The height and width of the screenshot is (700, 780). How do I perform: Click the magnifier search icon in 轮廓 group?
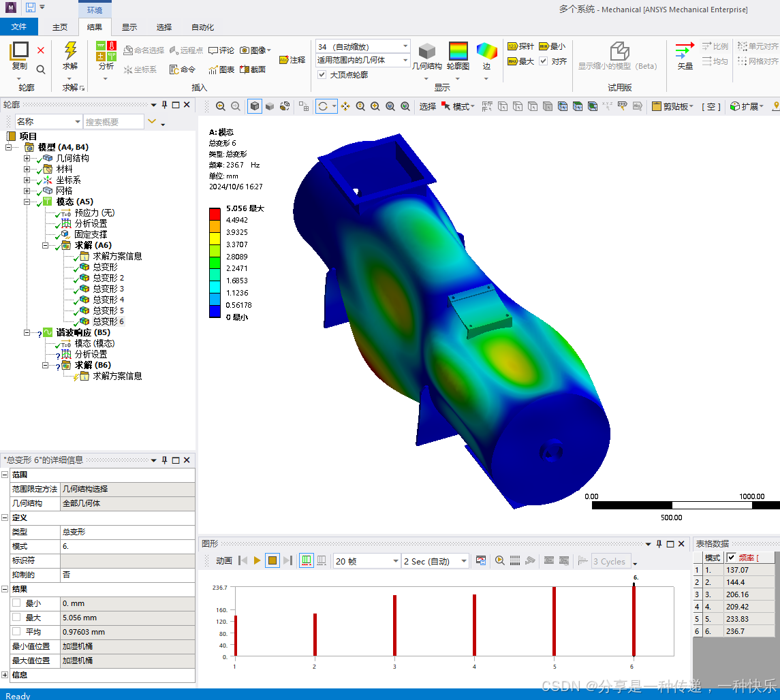pyautogui.click(x=41, y=69)
